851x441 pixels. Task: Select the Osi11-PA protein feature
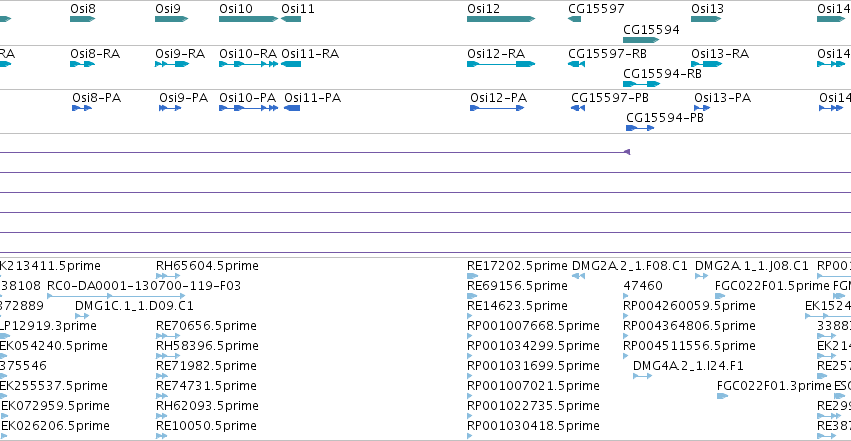point(292,108)
